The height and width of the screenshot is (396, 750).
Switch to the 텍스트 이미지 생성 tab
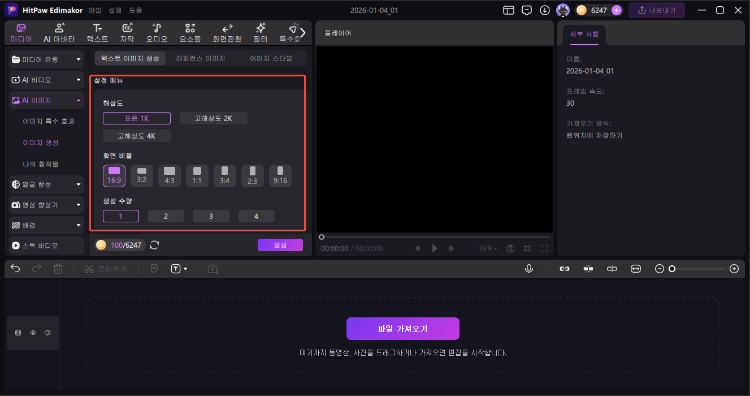pos(130,58)
